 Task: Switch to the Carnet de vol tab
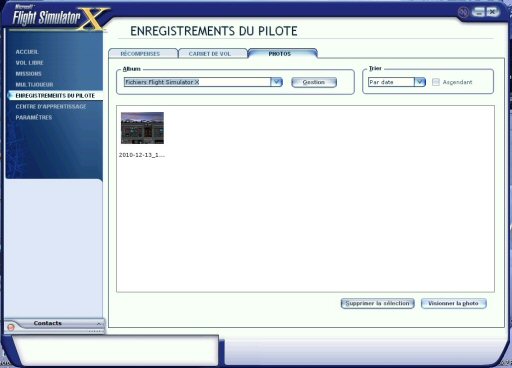pyautogui.click(x=210, y=54)
